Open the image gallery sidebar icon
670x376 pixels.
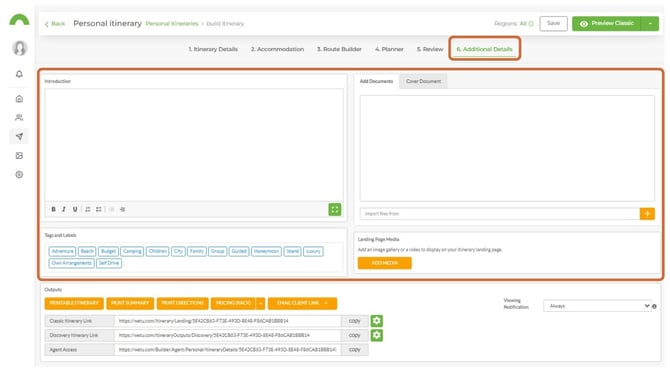tap(19, 156)
